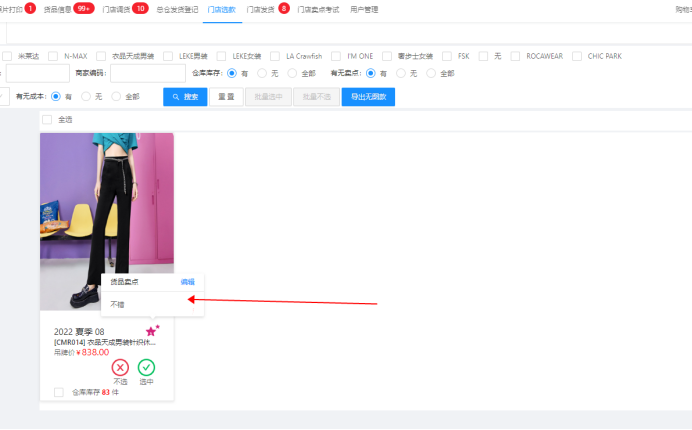Click the magnifier icon on 搜索 button
Viewport: 692px width, 430px height.
click(176, 97)
